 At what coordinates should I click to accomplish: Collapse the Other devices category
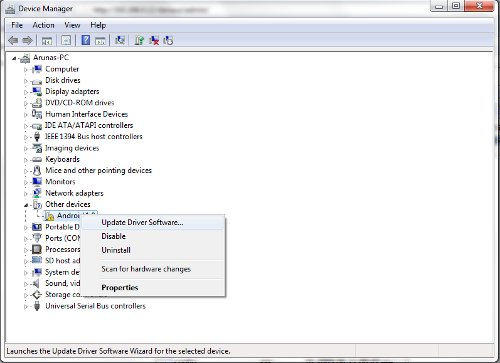point(26,205)
